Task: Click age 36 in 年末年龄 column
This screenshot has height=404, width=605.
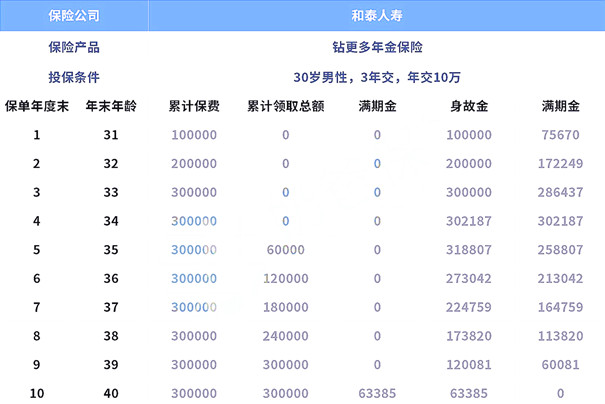Action: [x=111, y=278]
